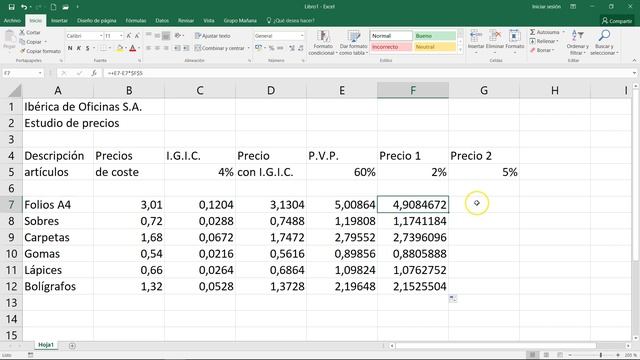640x360 pixels.
Task: Open the Calibri font name dropdown
Action: coord(101,36)
